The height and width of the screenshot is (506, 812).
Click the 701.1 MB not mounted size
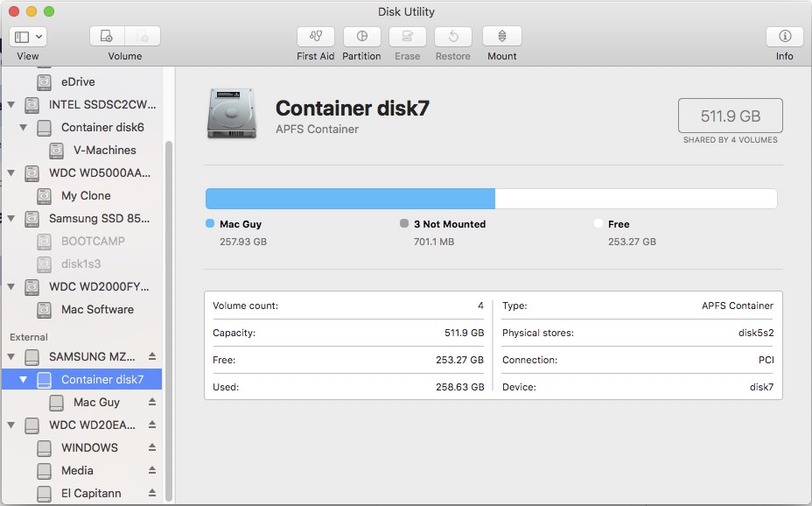(x=434, y=242)
